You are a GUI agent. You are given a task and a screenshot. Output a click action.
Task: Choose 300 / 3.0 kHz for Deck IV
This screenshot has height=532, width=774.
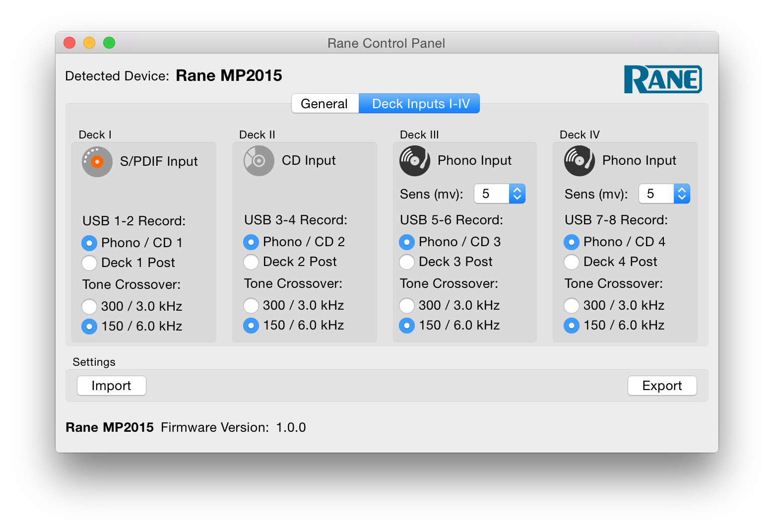click(572, 305)
